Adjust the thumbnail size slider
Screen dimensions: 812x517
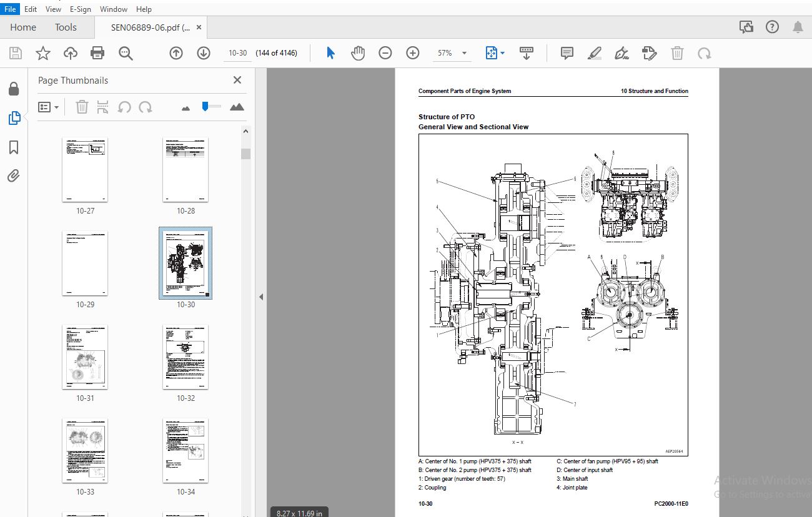pyautogui.click(x=205, y=107)
